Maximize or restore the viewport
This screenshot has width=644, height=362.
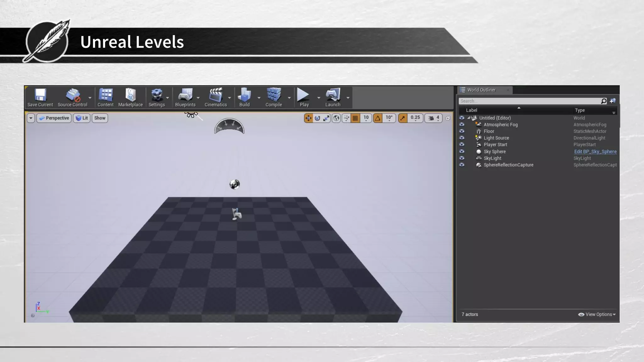[448, 118]
